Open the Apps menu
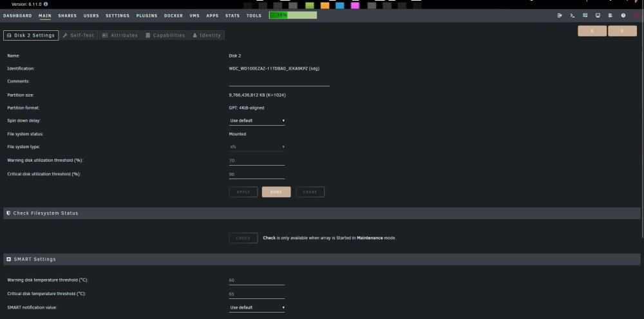Viewport: 644px width, 319px height. [x=213, y=15]
